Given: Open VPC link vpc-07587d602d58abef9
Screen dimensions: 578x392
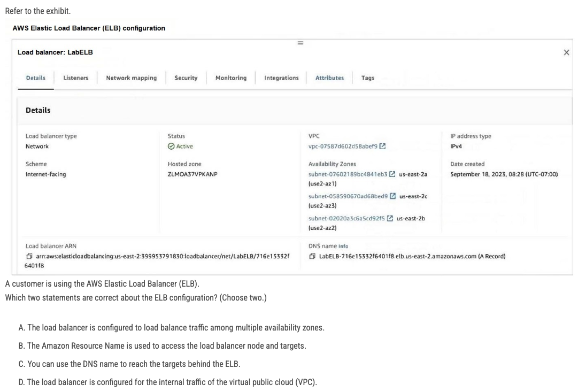Looking at the screenshot, I should pyautogui.click(x=343, y=146).
